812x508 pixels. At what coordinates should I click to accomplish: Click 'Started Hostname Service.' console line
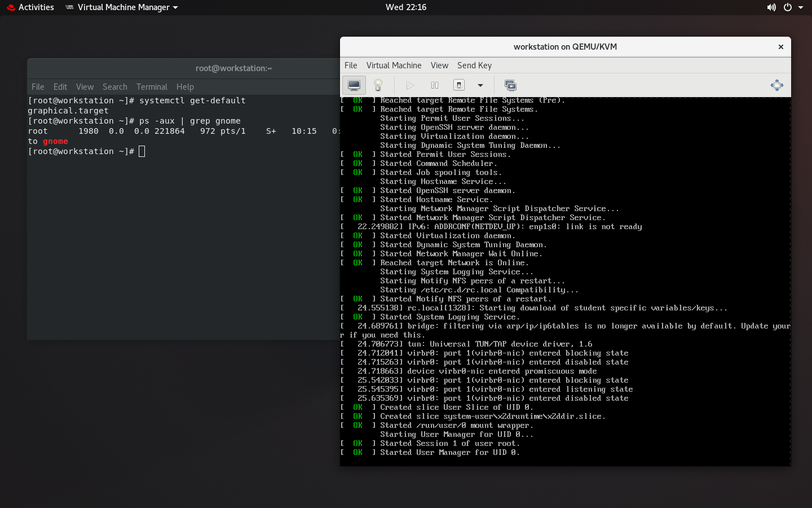click(x=436, y=199)
